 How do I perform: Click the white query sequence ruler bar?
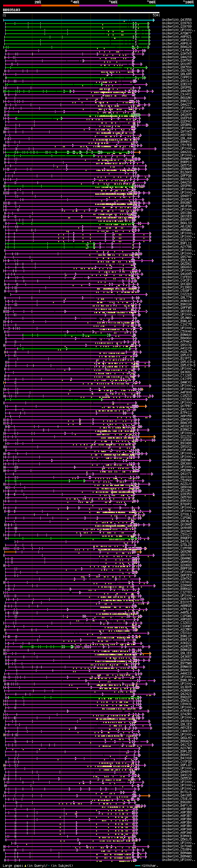[x=81, y=13]
